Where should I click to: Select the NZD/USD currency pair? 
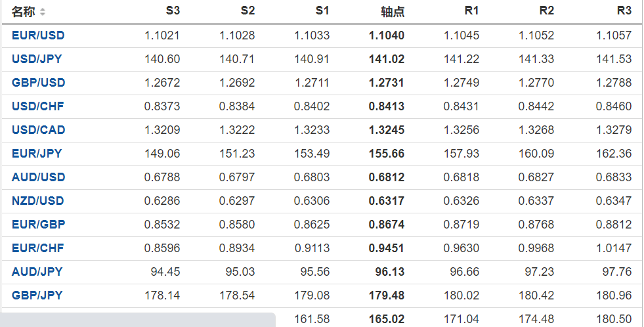(38, 201)
